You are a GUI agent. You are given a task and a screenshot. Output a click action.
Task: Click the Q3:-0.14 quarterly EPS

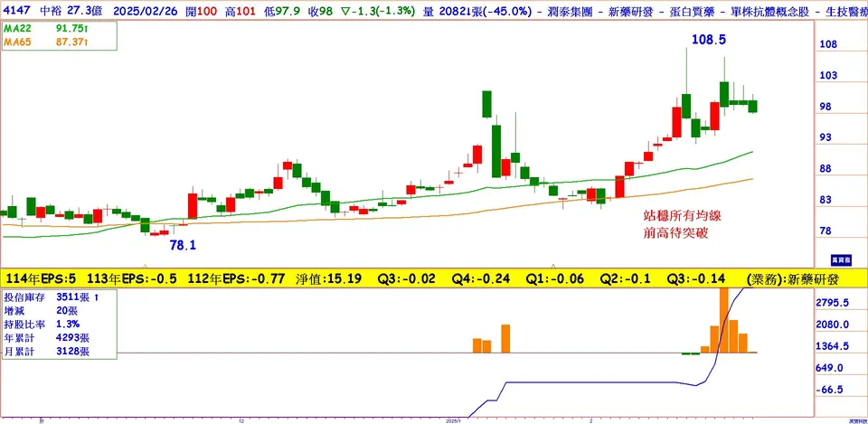point(696,279)
